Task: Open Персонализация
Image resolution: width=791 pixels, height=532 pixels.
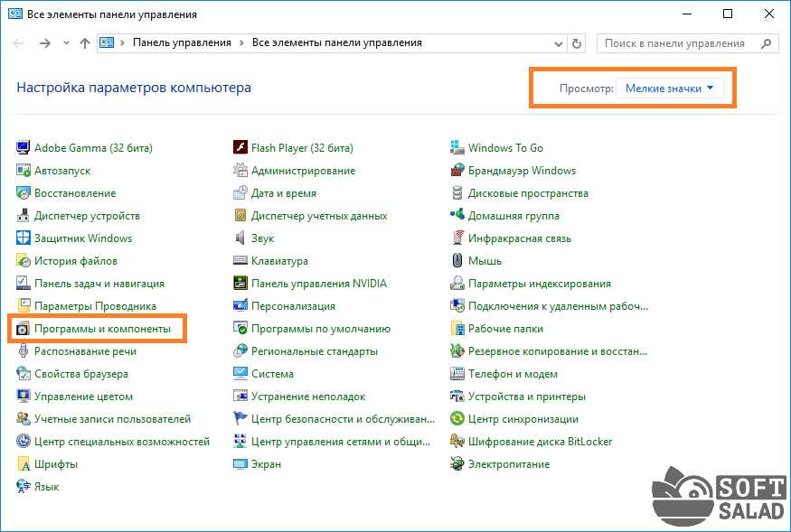Action: pyautogui.click(x=293, y=306)
